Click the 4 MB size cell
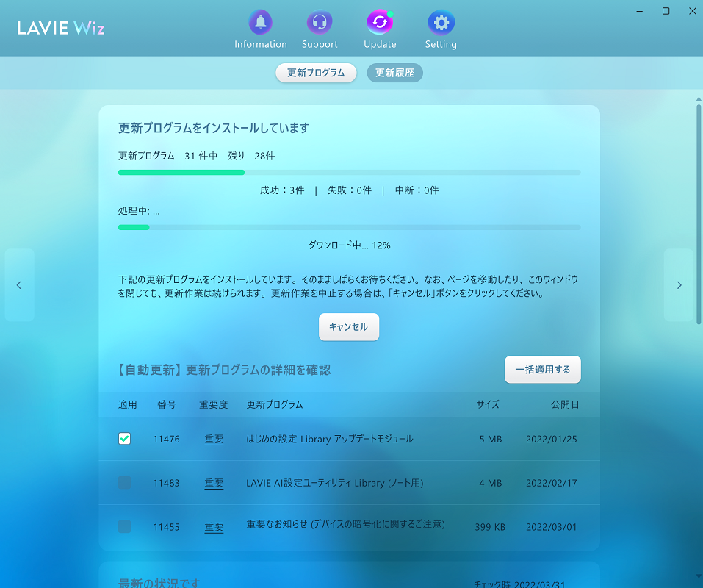703x588 pixels. (491, 483)
